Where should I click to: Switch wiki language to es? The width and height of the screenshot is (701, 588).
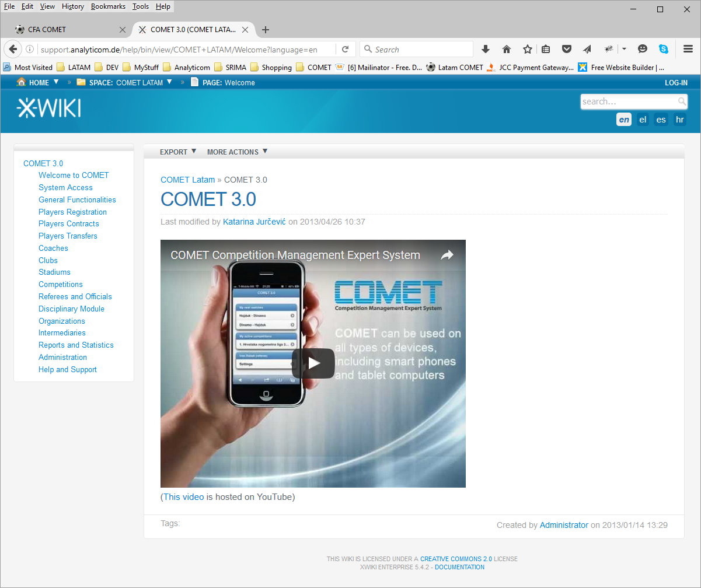point(661,120)
